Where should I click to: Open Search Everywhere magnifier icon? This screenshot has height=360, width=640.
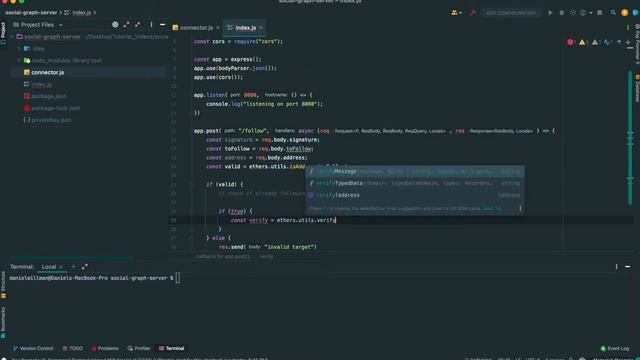point(613,13)
